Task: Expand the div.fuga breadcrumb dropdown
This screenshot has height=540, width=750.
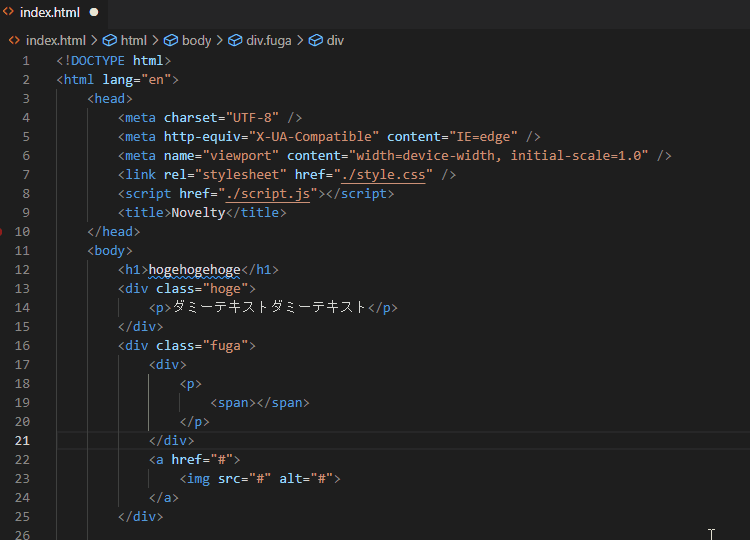Action: 267,41
